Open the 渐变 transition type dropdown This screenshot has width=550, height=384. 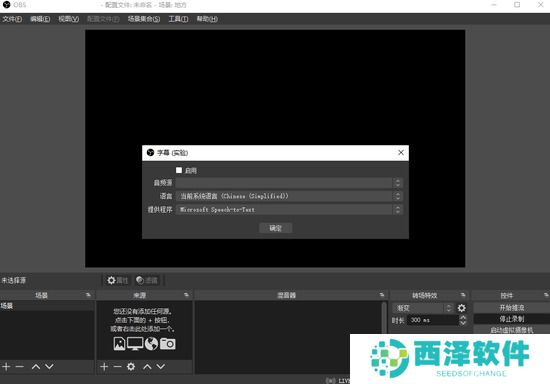coord(423,308)
